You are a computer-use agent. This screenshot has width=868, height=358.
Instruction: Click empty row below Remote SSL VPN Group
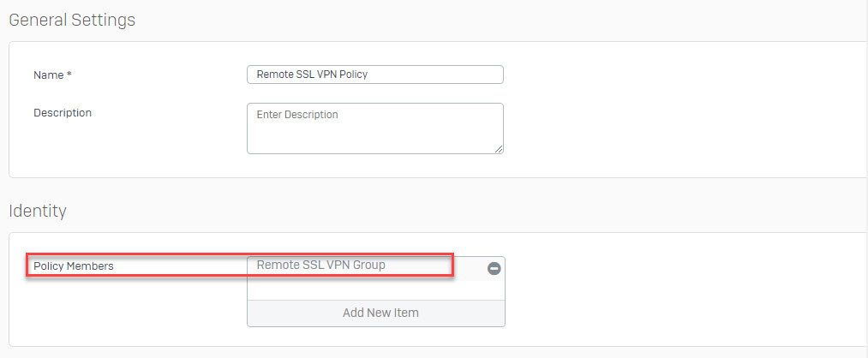coord(376,290)
